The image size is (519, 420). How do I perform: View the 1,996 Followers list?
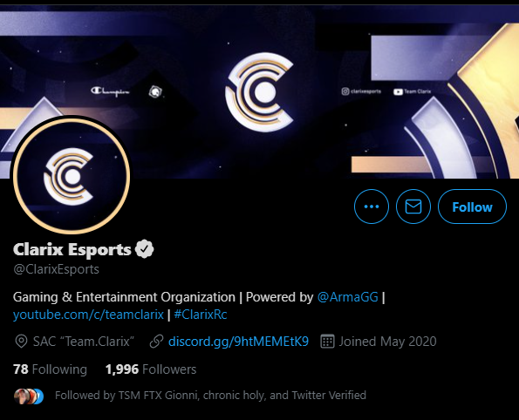click(151, 369)
